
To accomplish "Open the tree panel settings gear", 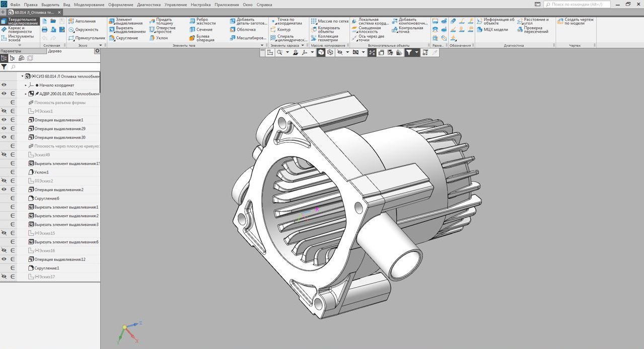I will (x=97, y=51).
